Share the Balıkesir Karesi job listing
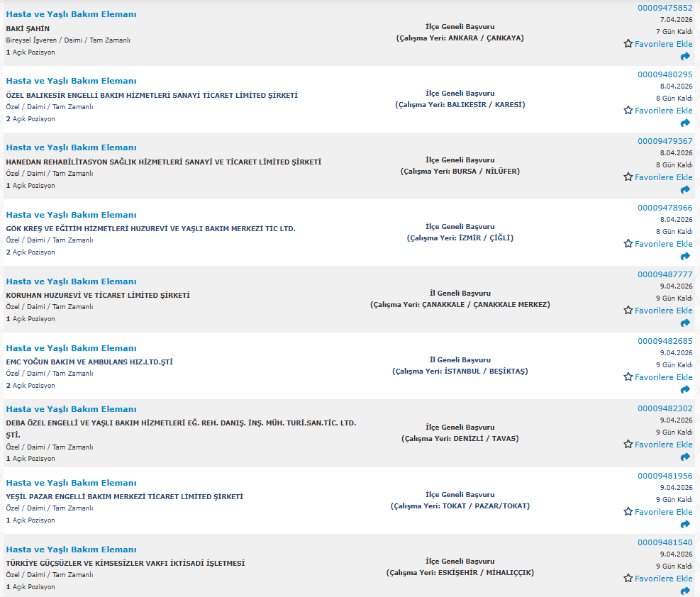Image resolution: width=700 pixels, height=597 pixels. (685, 123)
